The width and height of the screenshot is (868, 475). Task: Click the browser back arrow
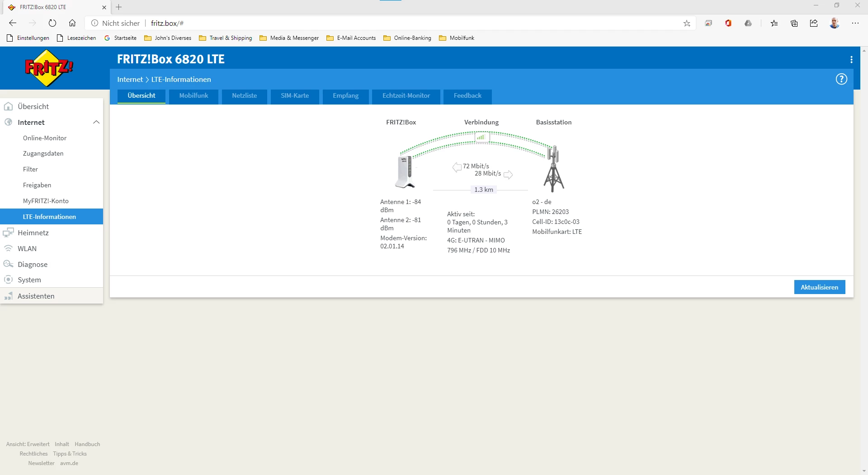(13, 23)
